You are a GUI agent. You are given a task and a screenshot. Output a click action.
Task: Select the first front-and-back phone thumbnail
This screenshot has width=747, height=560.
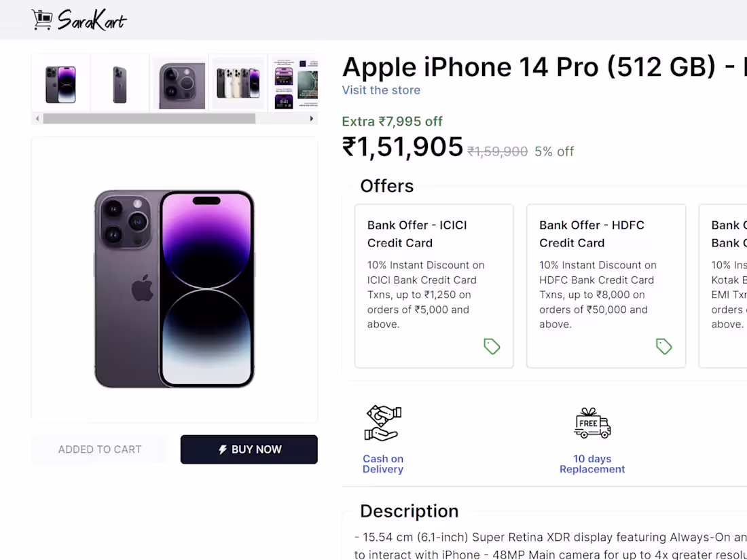tap(60, 84)
